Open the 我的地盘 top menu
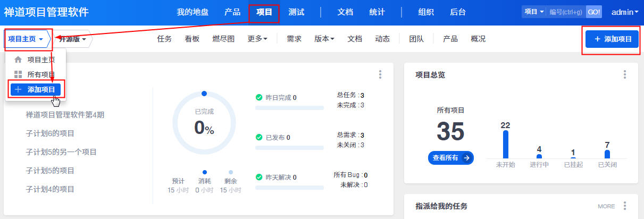Viewport: 644px width, 219px height. coord(192,12)
